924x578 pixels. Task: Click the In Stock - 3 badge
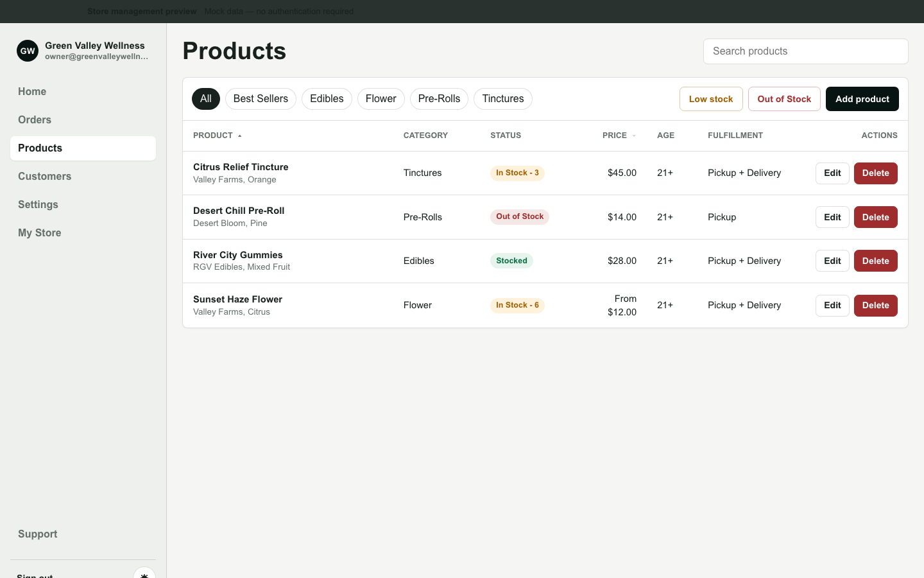click(517, 173)
